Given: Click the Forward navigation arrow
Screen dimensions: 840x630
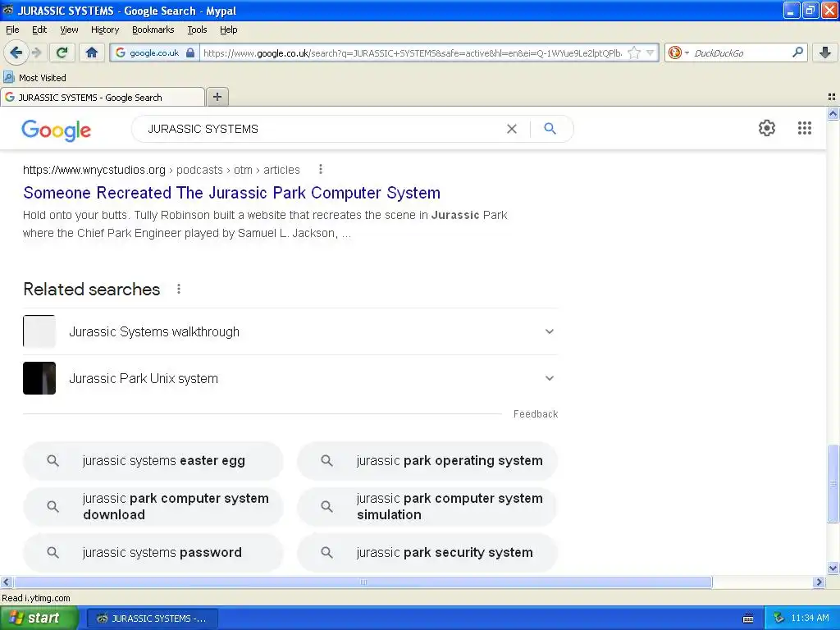Looking at the screenshot, I should click(x=36, y=52).
